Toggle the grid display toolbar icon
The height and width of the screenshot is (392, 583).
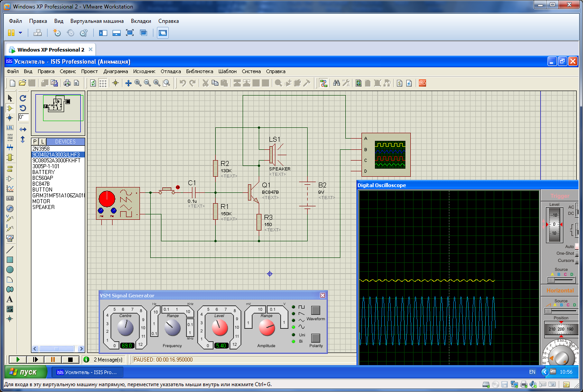(103, 83)
